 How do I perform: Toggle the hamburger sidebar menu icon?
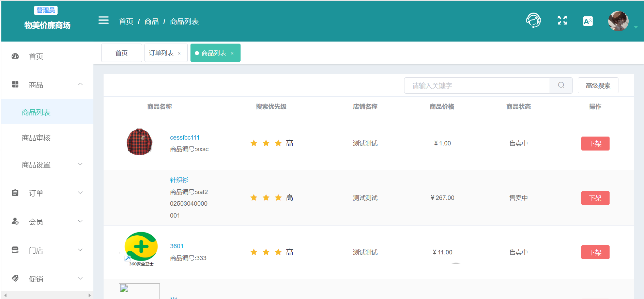coord(104,20)
